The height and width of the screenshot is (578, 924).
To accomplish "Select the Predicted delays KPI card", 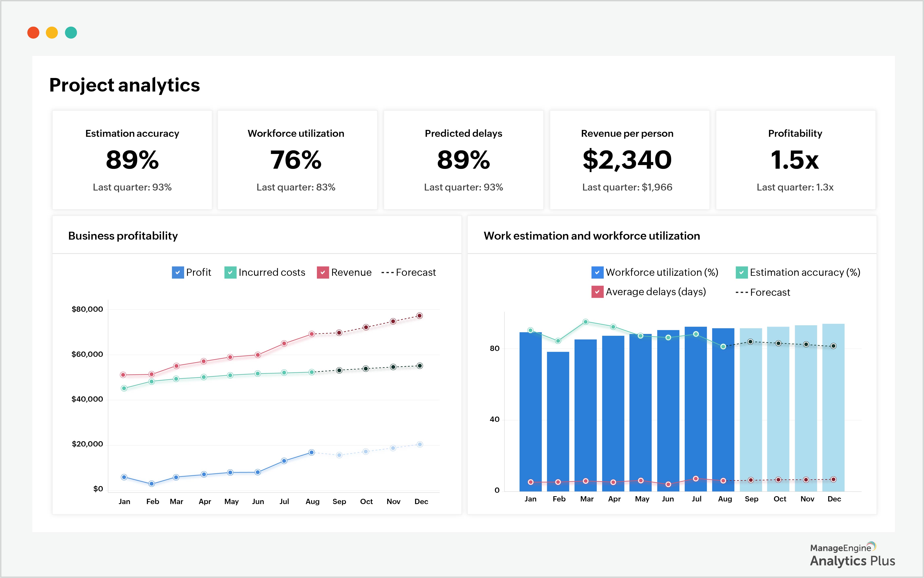I will [x=463, y=160].
